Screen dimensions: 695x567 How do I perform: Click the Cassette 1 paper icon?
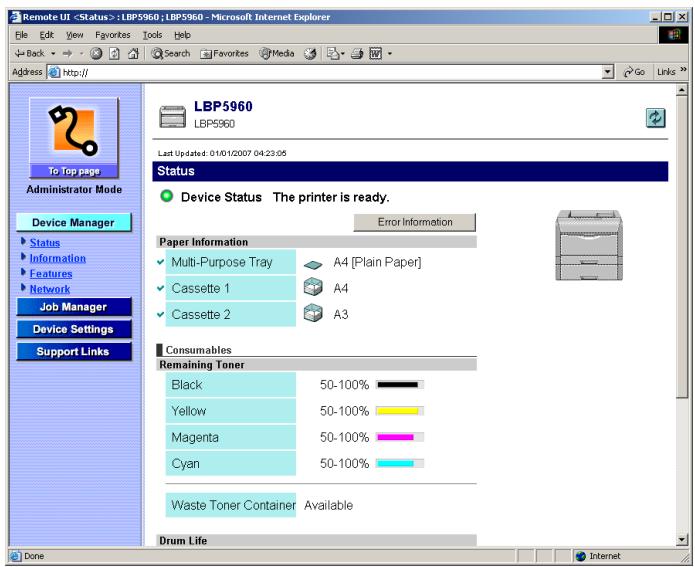click(x=313, y=287)
